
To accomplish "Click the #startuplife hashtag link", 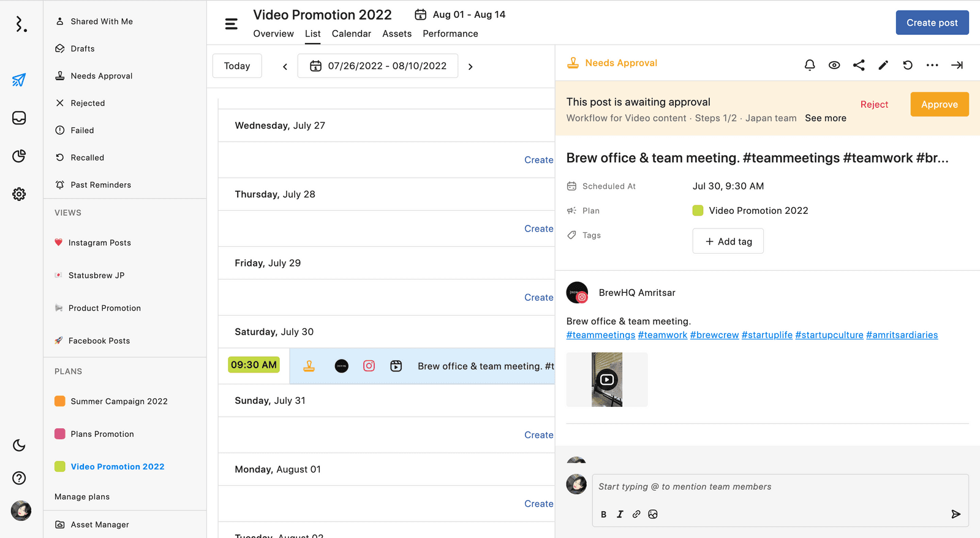I will click(767, 335).
